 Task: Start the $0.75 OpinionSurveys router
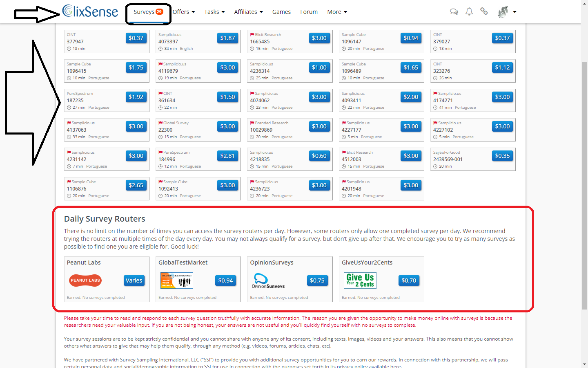[x=317, y=280]
